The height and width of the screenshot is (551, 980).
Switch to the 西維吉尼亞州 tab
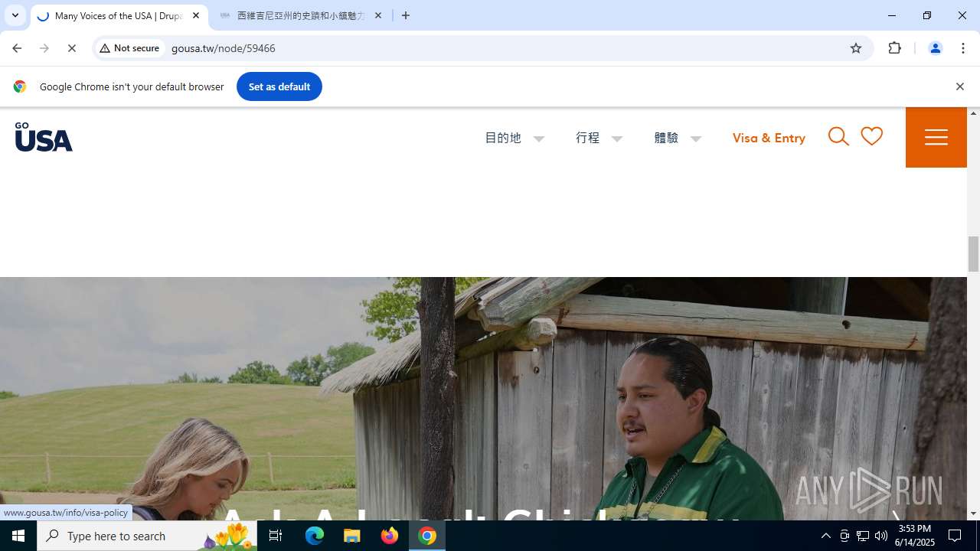coord(301,15)
